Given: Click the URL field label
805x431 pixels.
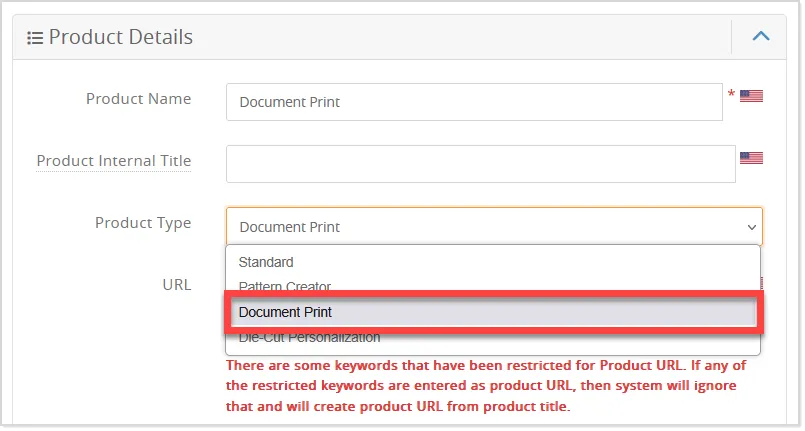Looking at the screenshot, I should coord(177,285).
